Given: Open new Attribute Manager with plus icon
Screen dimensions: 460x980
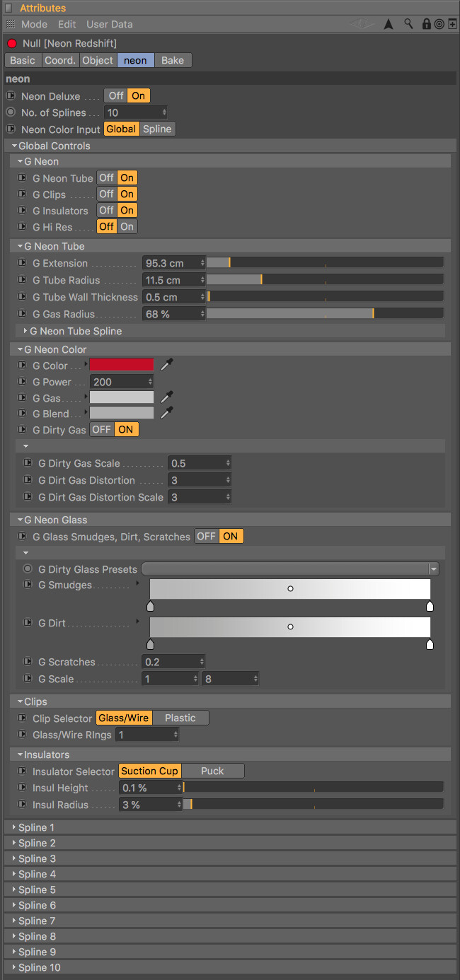Looking at the screenshot, I should point(452,24).
